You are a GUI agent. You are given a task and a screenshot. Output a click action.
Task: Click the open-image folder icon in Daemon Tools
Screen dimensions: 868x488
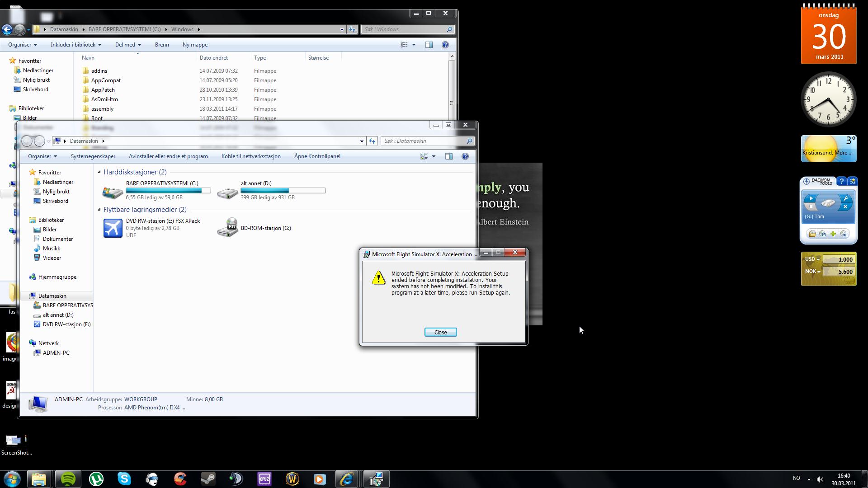pos(812,234)
